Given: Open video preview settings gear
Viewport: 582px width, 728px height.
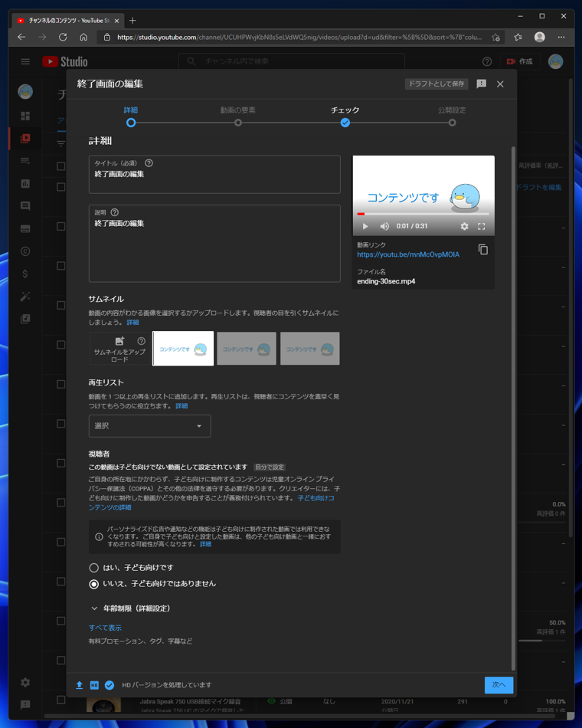Looking at the screenshot, I should tap(464, 226).
